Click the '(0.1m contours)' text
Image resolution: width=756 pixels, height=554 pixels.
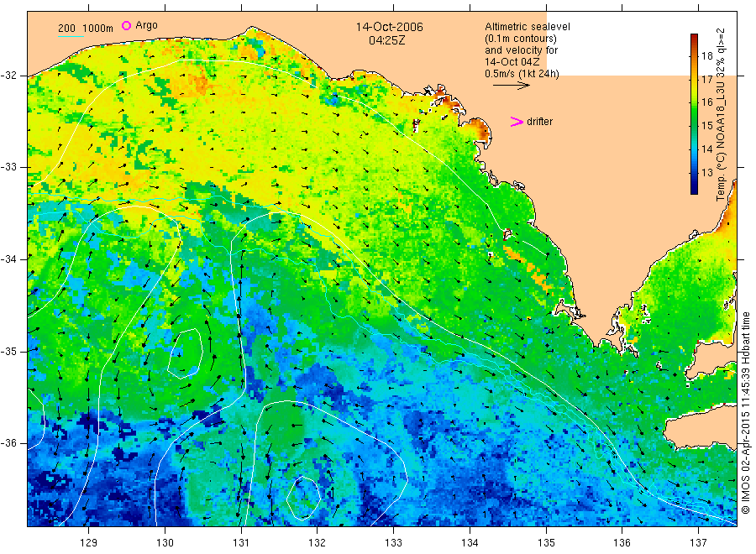click(x=520, y=39)
